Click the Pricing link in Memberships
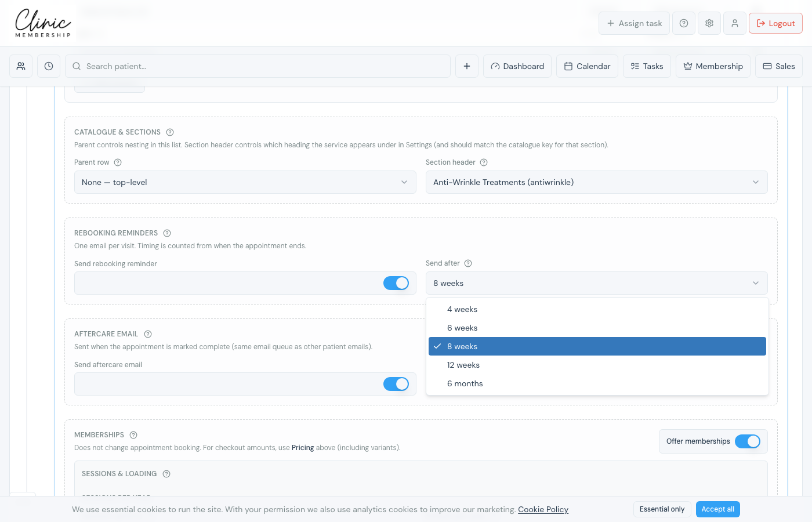The image size is (812, 522). [x=303, y=448]
